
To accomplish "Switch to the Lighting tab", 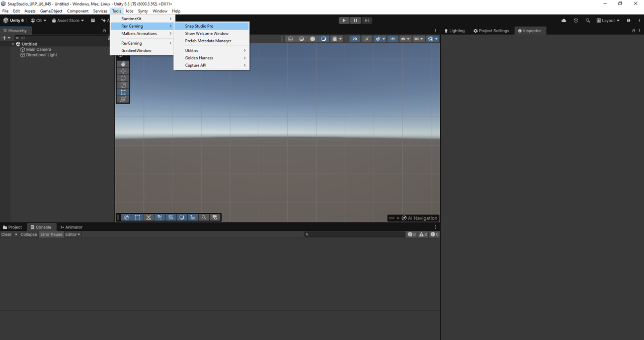I will click(x=454, y=31).
